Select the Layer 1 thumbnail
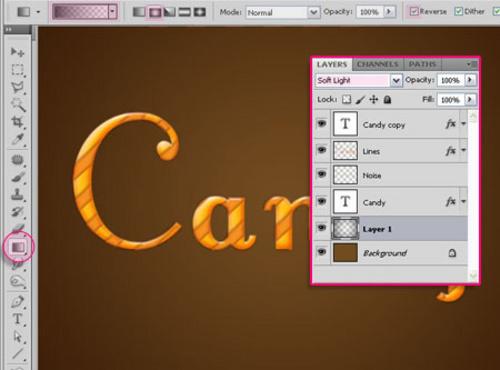Image resolution: width=500 pixels, height=370 pixels. click(345, 229)
